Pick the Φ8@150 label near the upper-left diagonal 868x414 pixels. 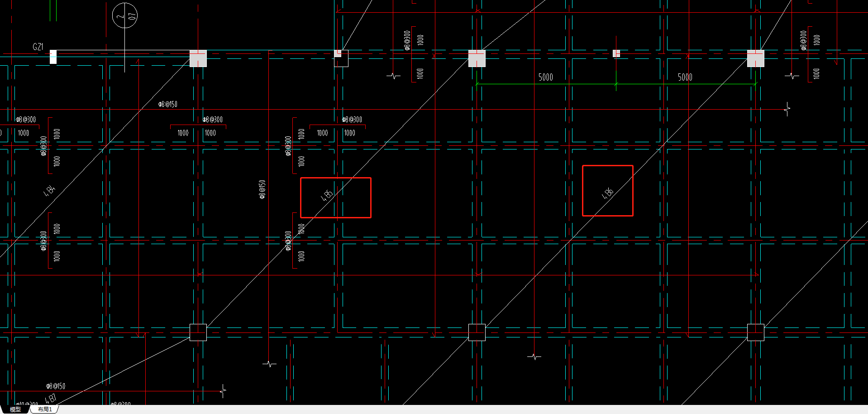168,104
